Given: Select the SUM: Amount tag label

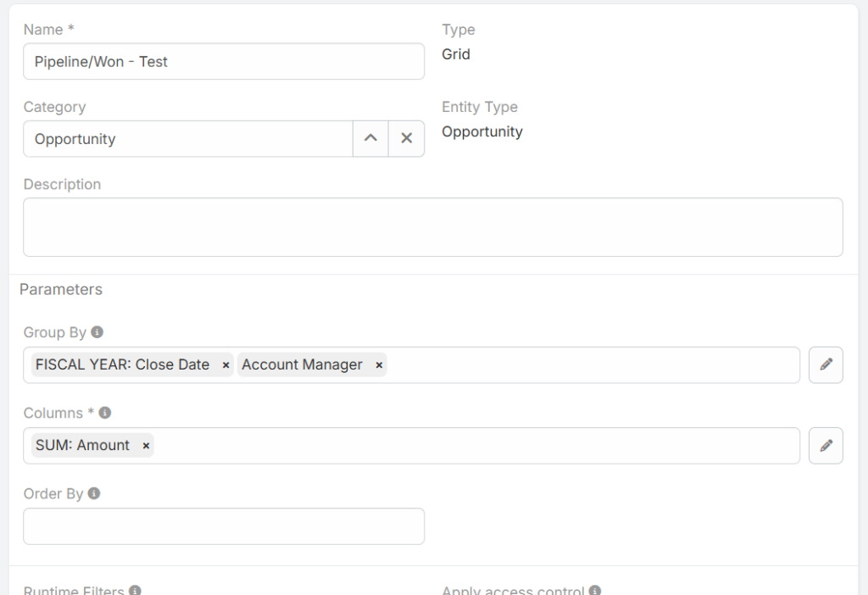Looking at the screenshot, I should coord(82,446).
